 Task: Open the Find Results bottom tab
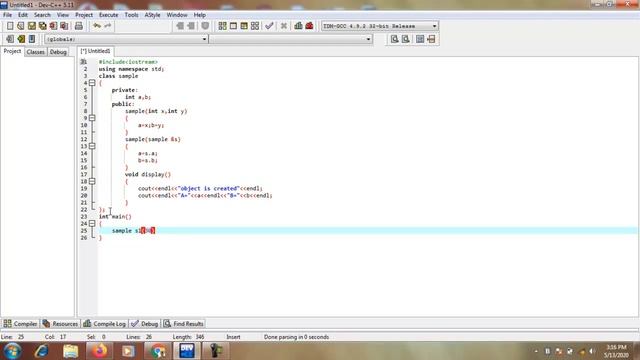184,324
